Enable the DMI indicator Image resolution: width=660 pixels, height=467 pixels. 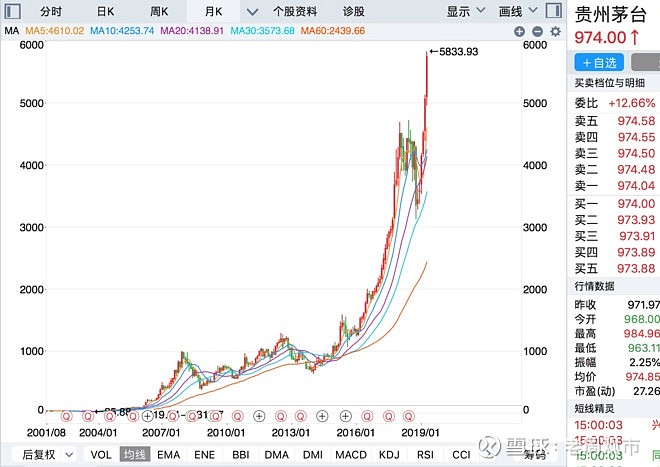point(313,455)
